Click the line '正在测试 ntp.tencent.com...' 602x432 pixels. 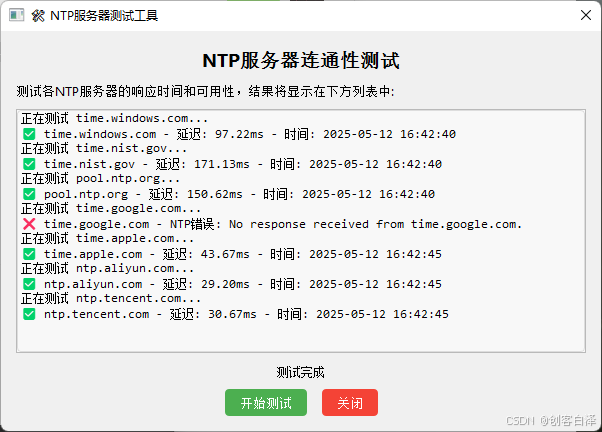pyautogui.click(x=111, y=298)
